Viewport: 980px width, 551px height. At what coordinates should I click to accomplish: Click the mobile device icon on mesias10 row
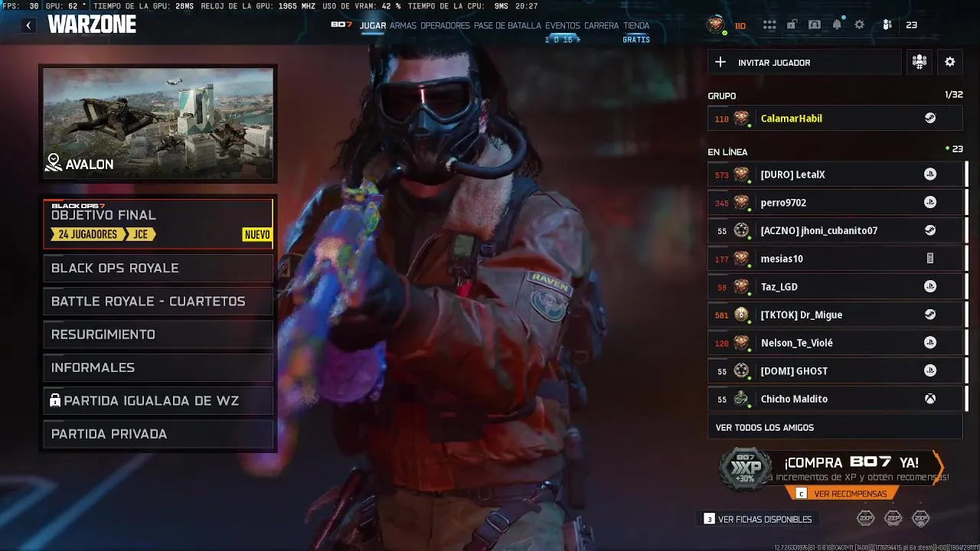930,259
